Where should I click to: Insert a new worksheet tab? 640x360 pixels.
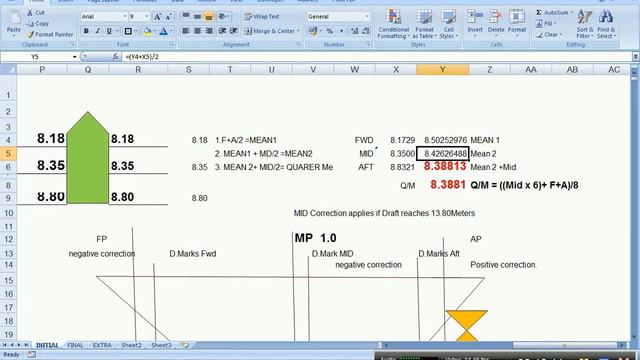(185, 345)
